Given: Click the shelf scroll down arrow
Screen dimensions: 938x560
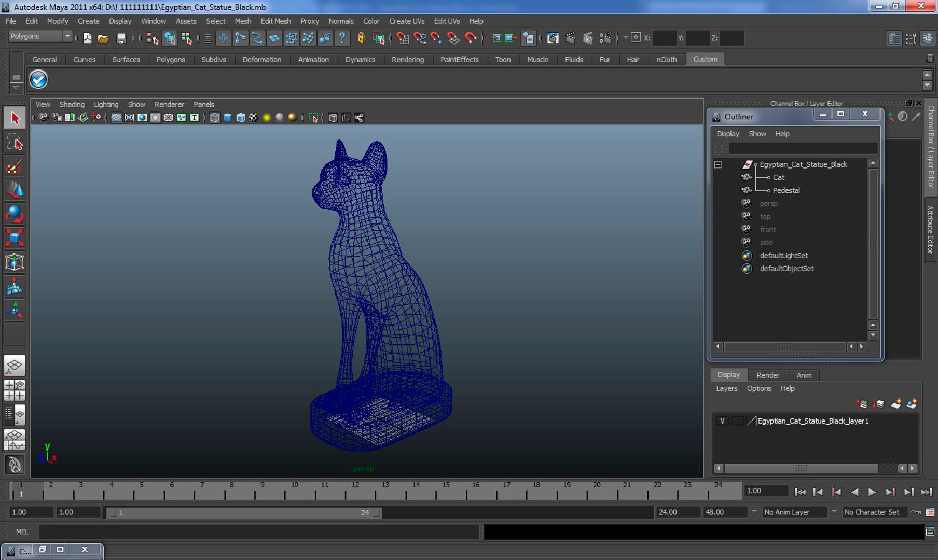Looking at the screenshot, I should [927, 86].
